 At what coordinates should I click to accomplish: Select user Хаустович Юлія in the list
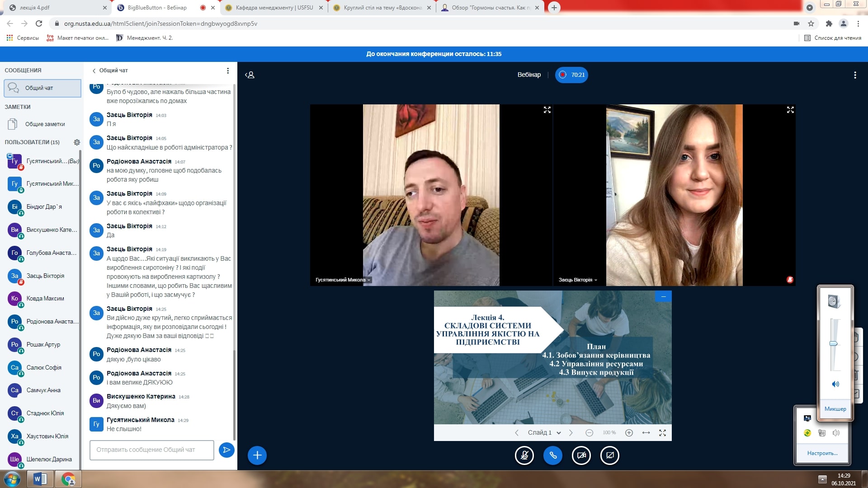pyautogui.click(x=42, y=436)
